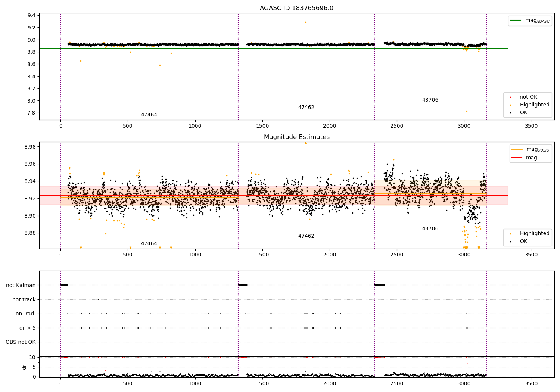Click the "dr > 5" axis label
Viewport: 560px width, 392px height.
28,328
